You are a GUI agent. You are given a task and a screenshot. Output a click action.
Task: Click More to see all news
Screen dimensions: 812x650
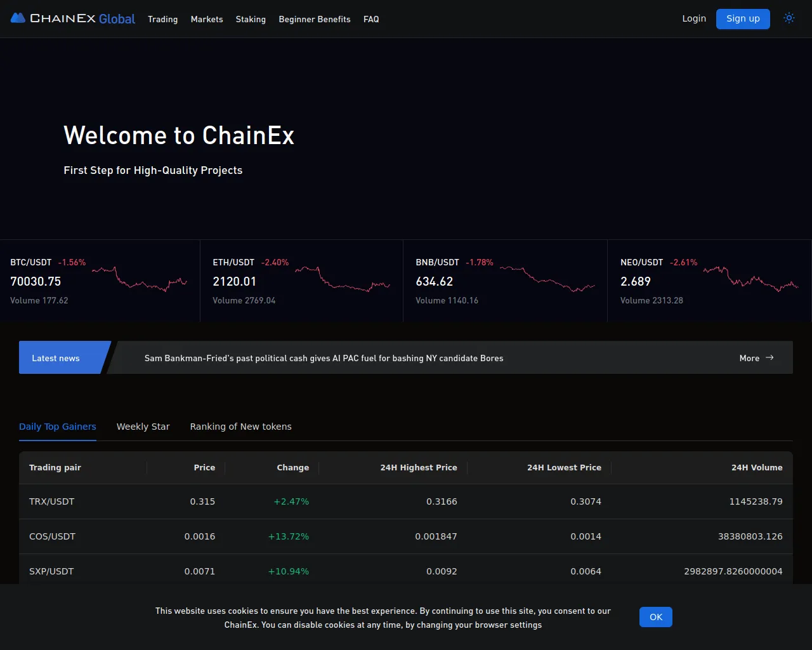click(x=749, y=358)
